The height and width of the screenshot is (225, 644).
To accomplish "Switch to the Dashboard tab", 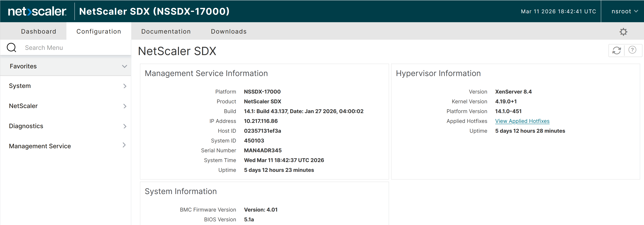I will pyautogui.click(x=38, y=31).
